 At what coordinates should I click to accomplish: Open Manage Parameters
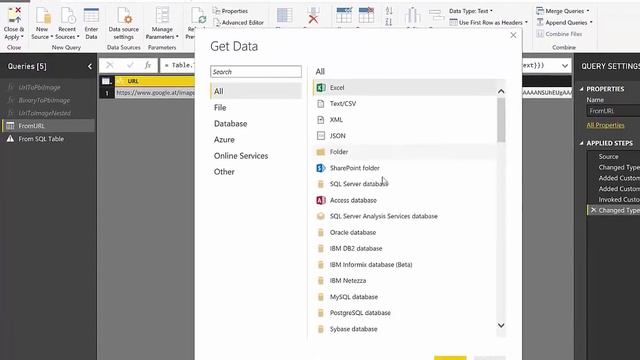click(x=162, y=24)
